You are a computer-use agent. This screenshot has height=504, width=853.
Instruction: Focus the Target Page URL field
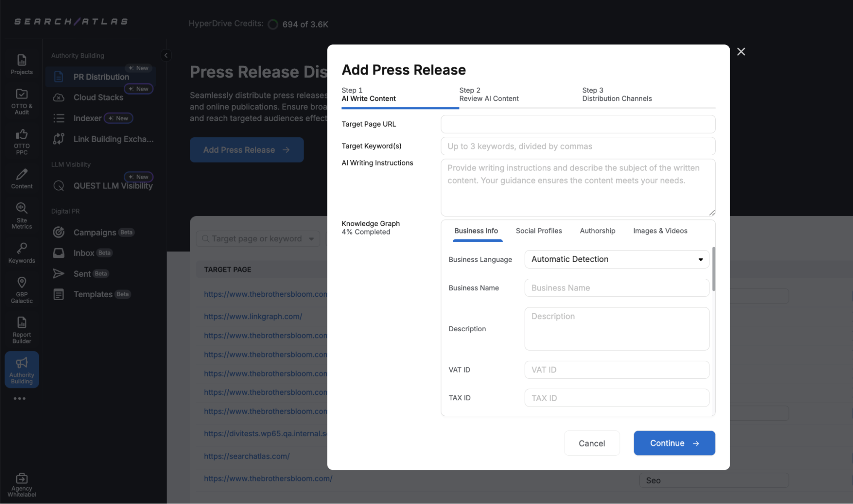point(577,124)
